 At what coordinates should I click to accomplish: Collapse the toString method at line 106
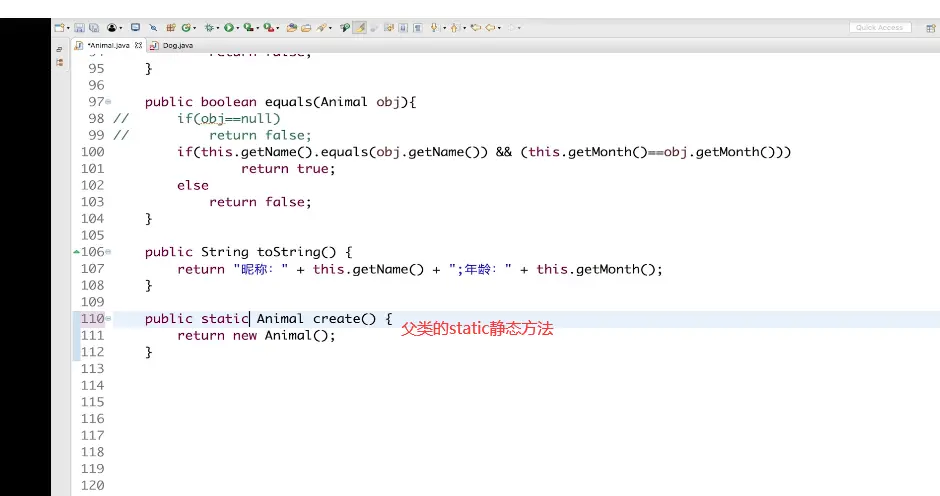pos(109,252)
